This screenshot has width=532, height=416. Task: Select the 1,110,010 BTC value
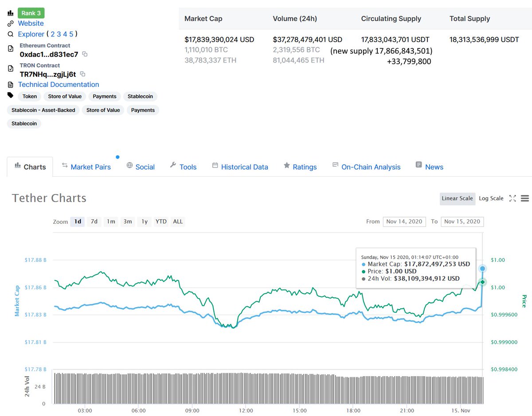point(207,50)
